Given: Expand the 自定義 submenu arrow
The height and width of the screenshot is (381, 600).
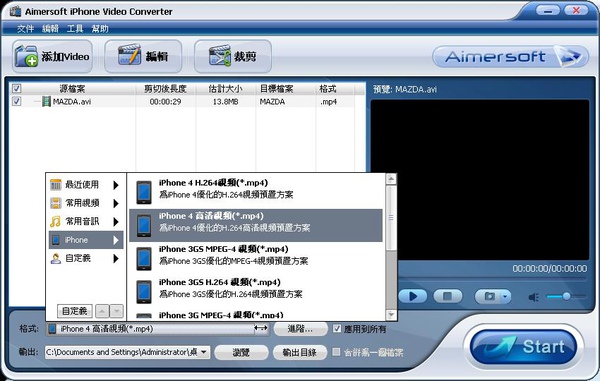Looking at the screenshot, I should (116, 259).
